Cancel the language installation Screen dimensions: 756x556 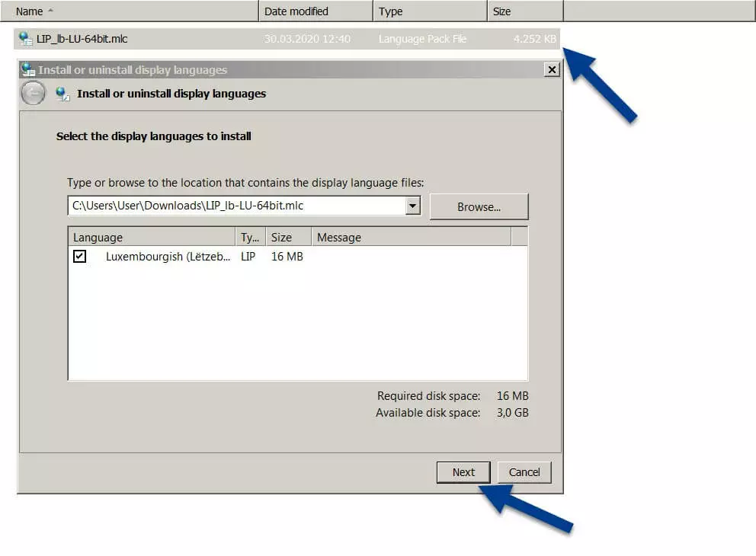coord(524,472)
